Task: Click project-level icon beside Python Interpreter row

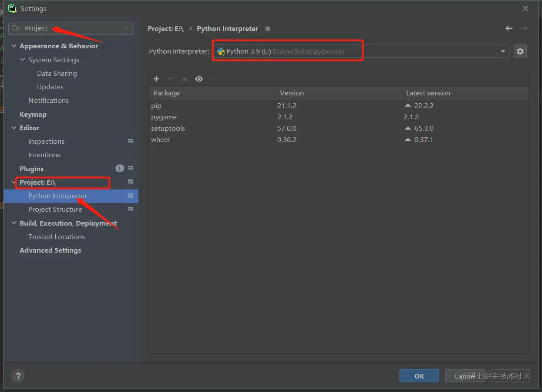Action: point(130,196)
